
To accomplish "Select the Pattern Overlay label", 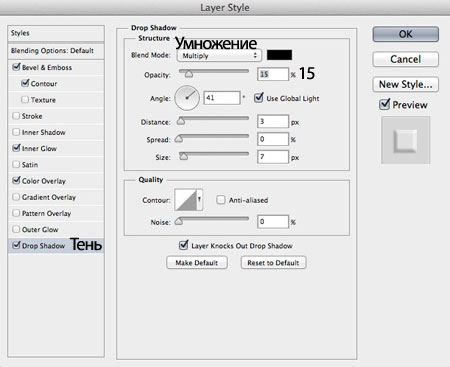I will coord(46,213).
